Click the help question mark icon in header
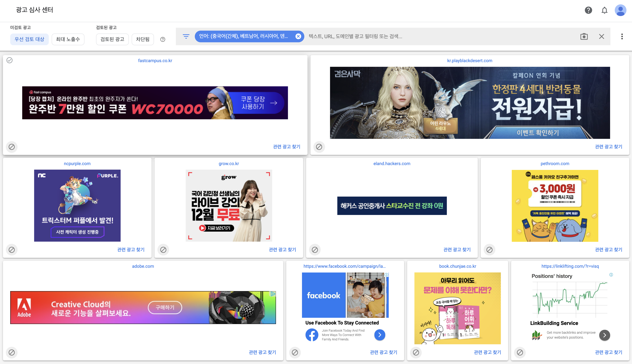Screen dimensions: 632x364 click(588, 10)
